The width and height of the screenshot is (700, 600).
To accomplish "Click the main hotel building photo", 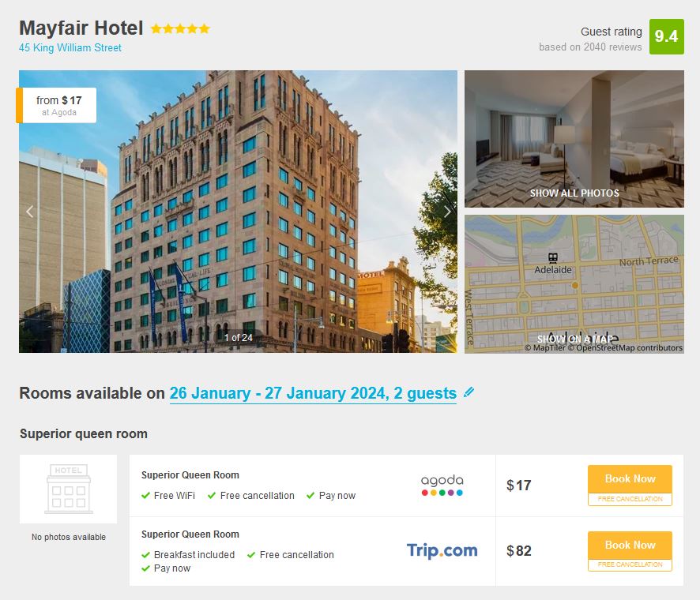I will pos(238,212).
